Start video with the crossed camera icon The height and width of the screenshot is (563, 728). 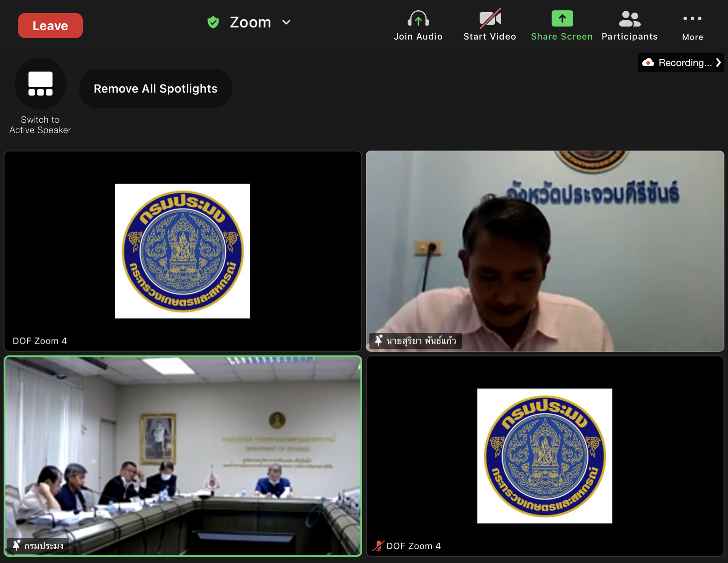click(490, 18)
